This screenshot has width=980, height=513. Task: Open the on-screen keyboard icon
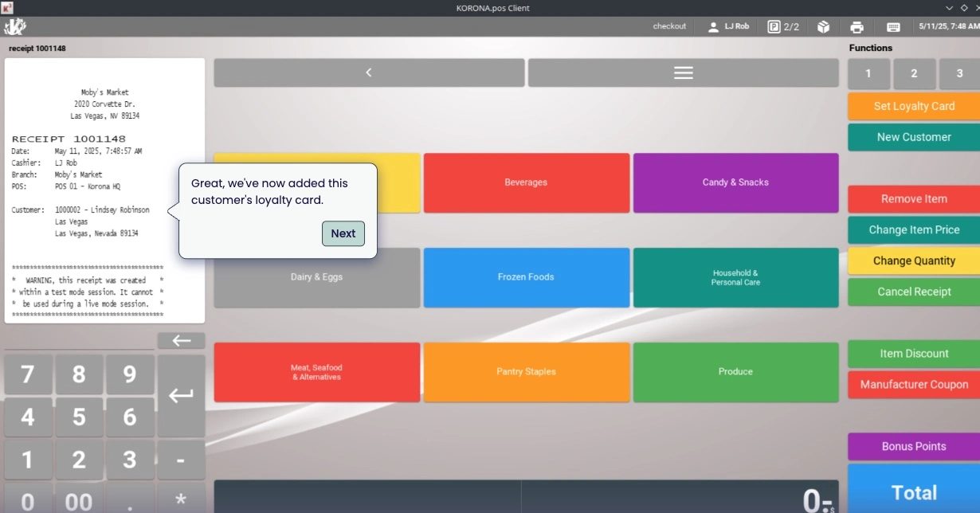893,26
